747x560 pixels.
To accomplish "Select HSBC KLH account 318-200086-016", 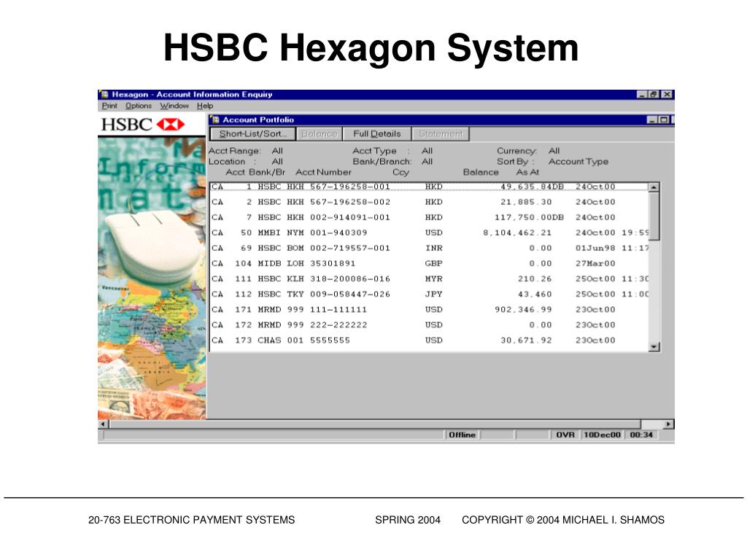I will coord(429,279).
